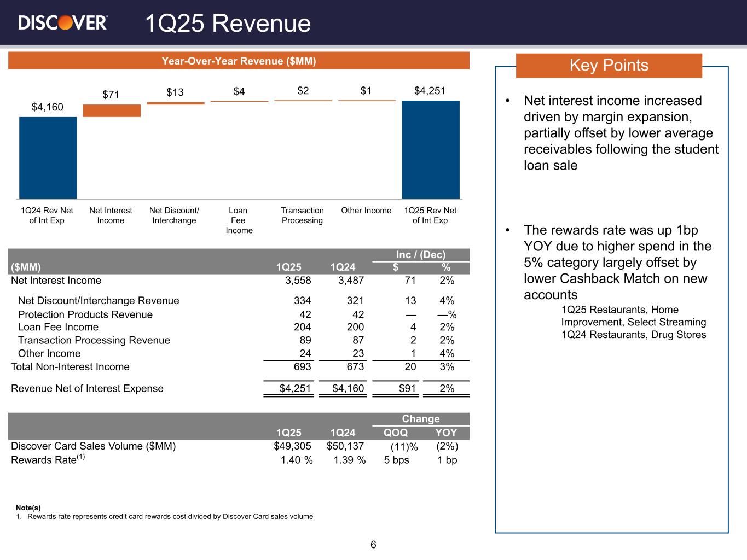Click the Rewards Rate footnote superscript

(80, 457)
